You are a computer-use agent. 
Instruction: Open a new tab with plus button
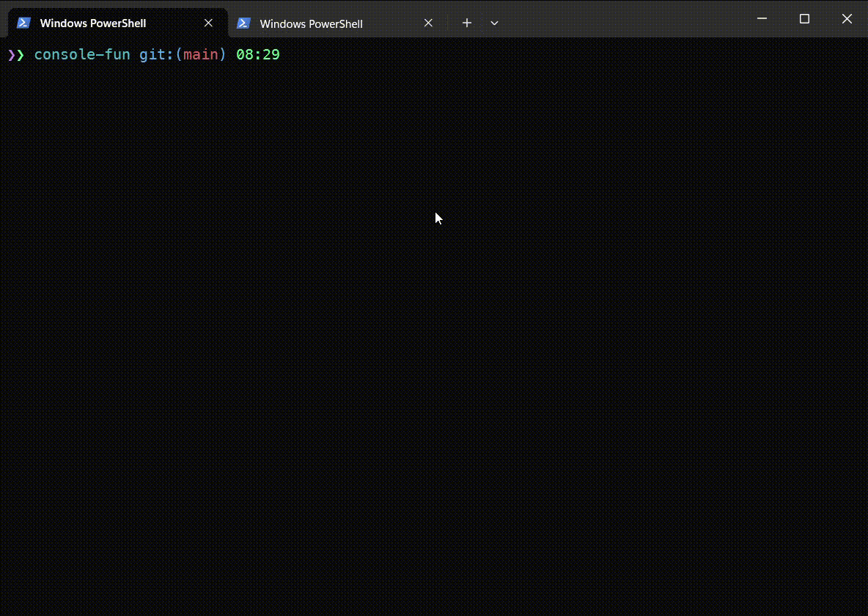pos(467,23)
